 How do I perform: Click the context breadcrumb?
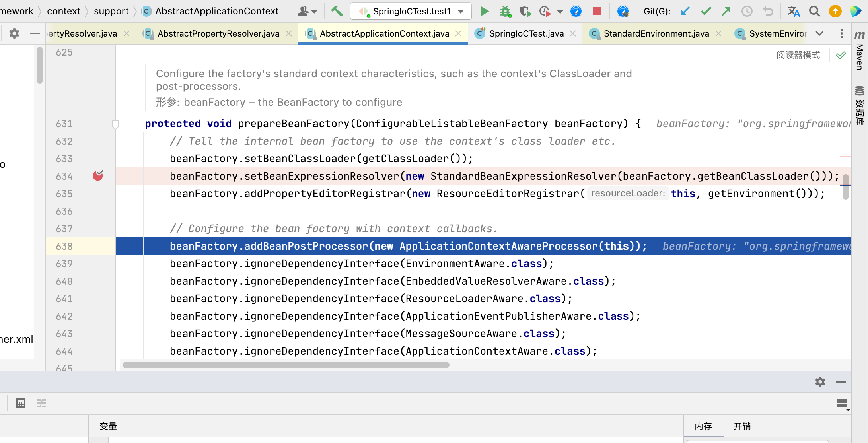coord(64,11)
